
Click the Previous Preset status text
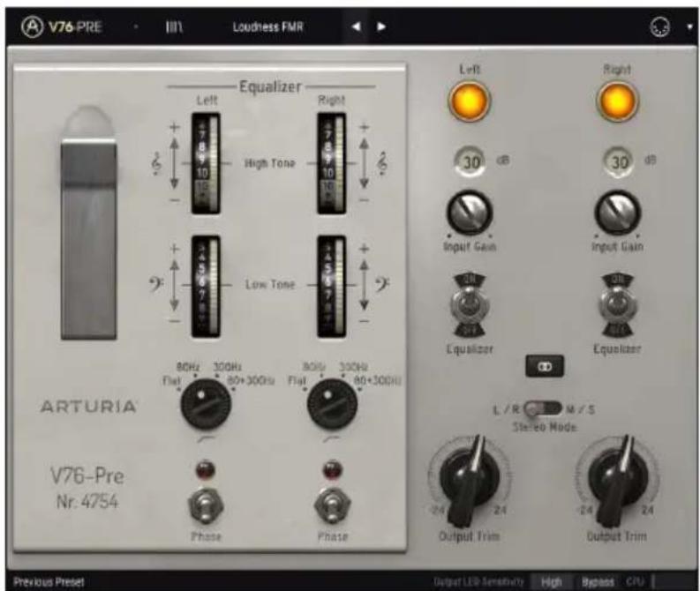tap(49, 582)
